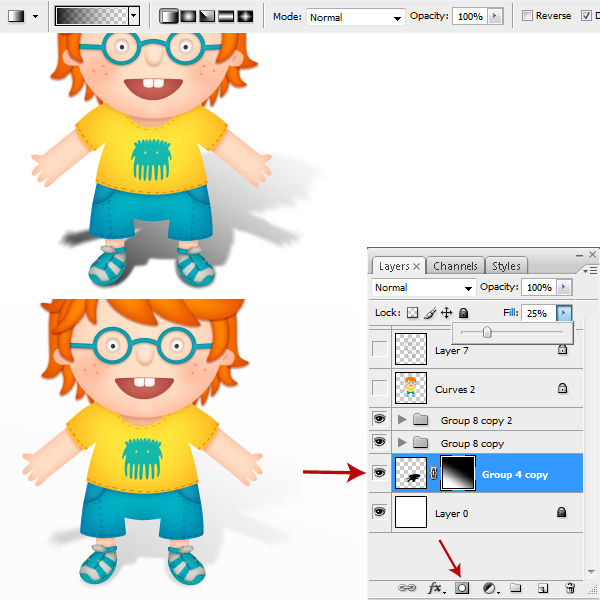Open the gradient Mode dropdown
Screen dimensions: 600x600
point(355,17)
